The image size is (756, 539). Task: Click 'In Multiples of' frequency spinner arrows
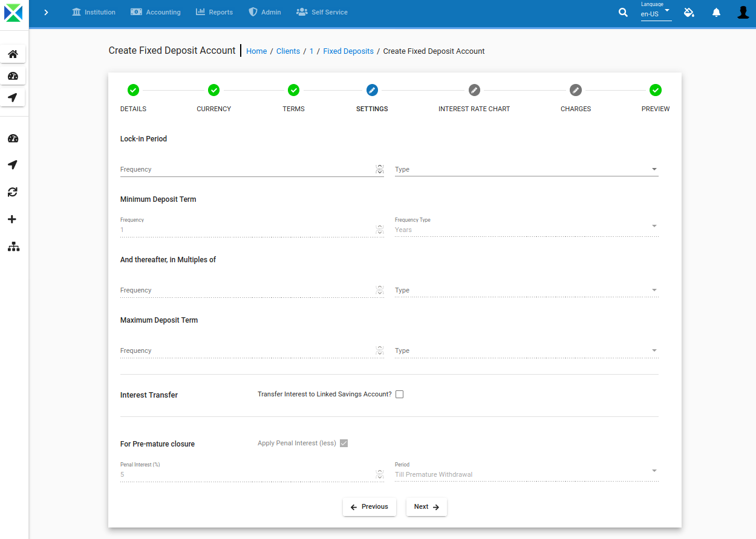(380, 290)
